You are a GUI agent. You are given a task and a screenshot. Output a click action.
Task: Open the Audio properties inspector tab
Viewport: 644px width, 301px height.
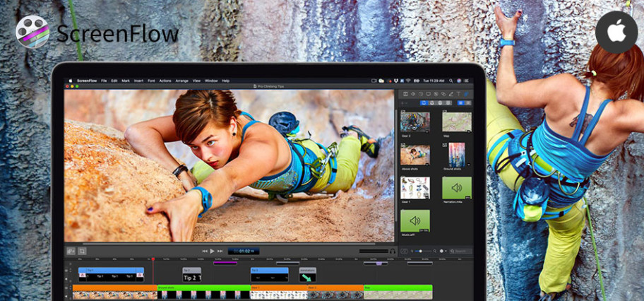click(x=412, y=94)
